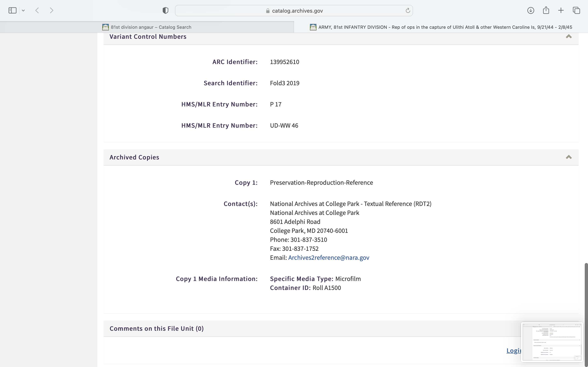Email Archives2reference@nara.gov link
Viewport: 588px width, 367px height.
(329, 258)
